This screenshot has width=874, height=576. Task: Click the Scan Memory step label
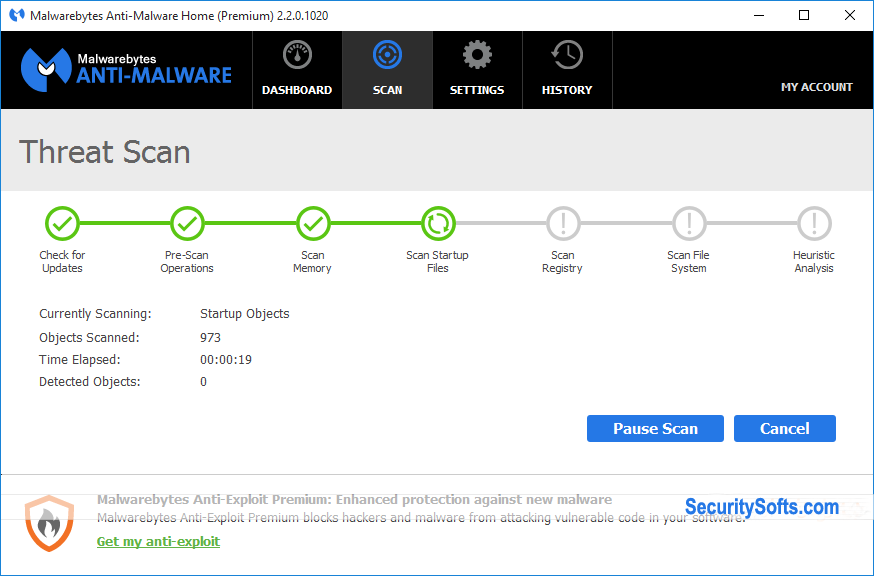coord(312,262)
